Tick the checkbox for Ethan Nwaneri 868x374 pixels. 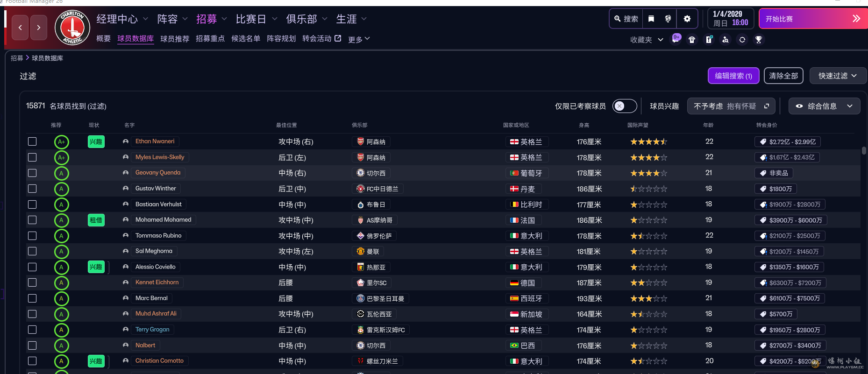pyautogui.click(x=32, y=141)
